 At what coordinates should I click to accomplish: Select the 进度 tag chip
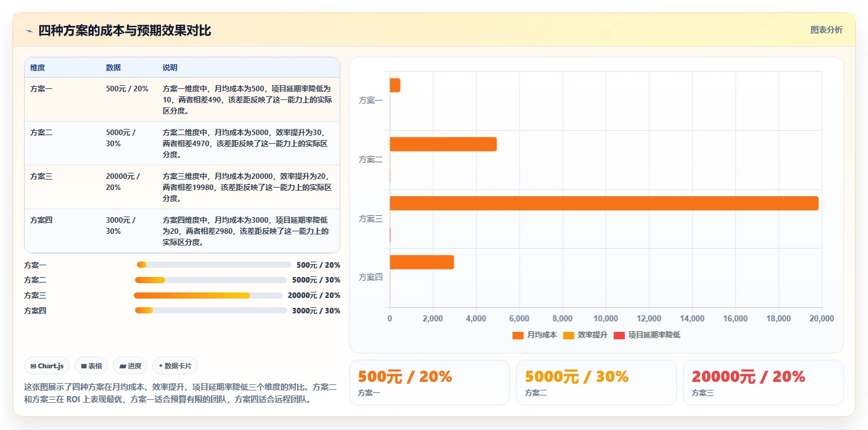pos(130,366)
